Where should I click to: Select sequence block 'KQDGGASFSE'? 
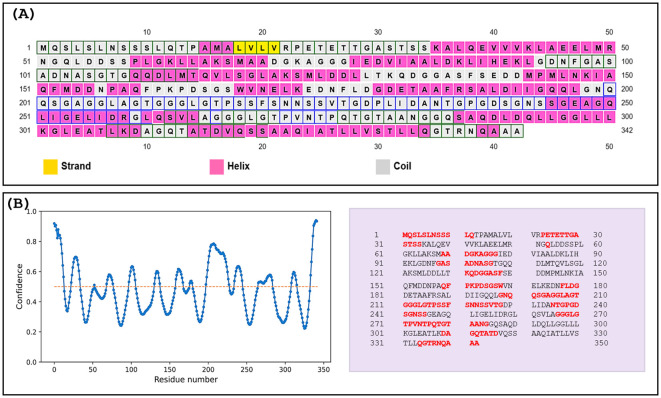(x=488, y=273)
